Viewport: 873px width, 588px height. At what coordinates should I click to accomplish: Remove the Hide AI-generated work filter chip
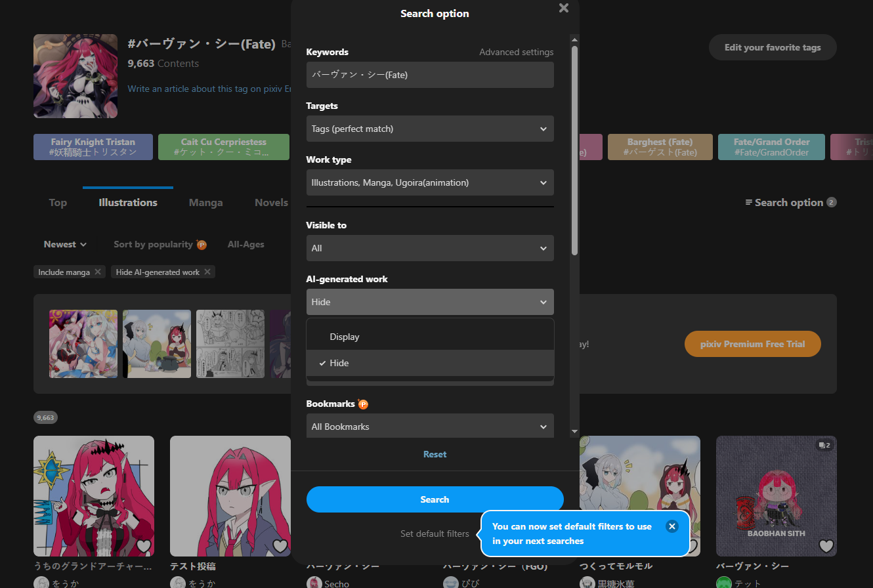(x=207, y=272)
